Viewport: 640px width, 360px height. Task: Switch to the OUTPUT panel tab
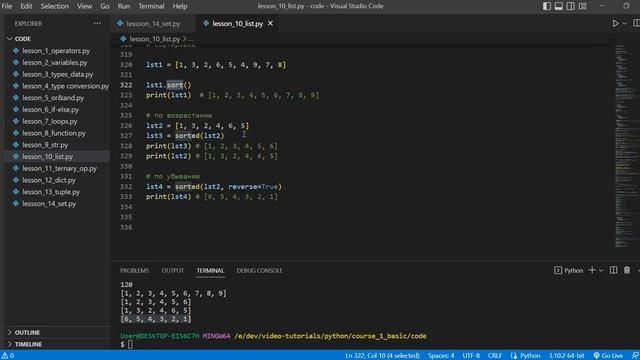(173, 271)
